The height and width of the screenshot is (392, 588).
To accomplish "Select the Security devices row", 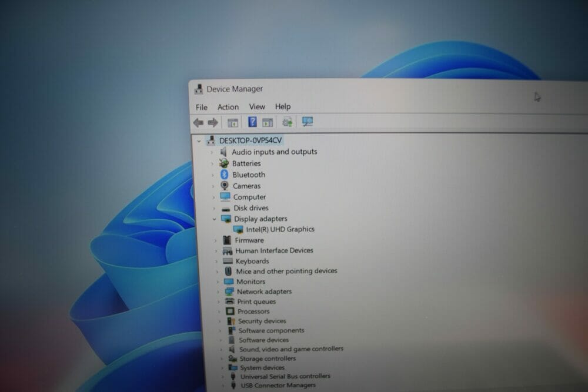I will [x=262, y=321].
